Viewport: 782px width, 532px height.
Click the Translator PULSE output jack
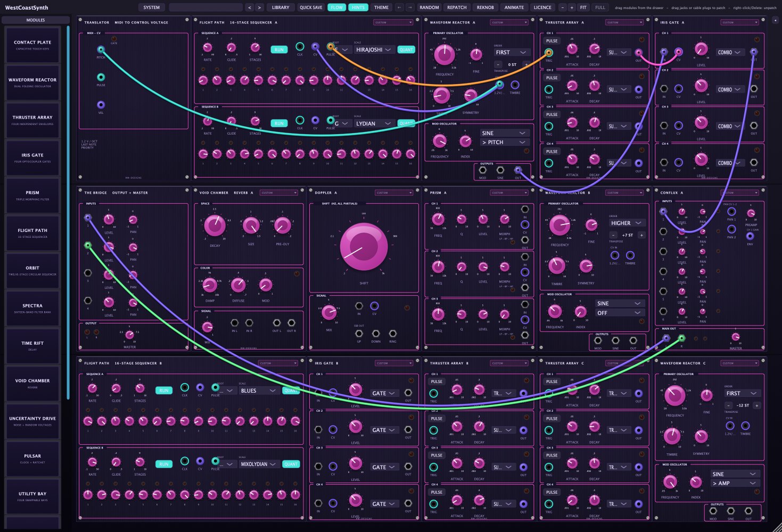101,77
